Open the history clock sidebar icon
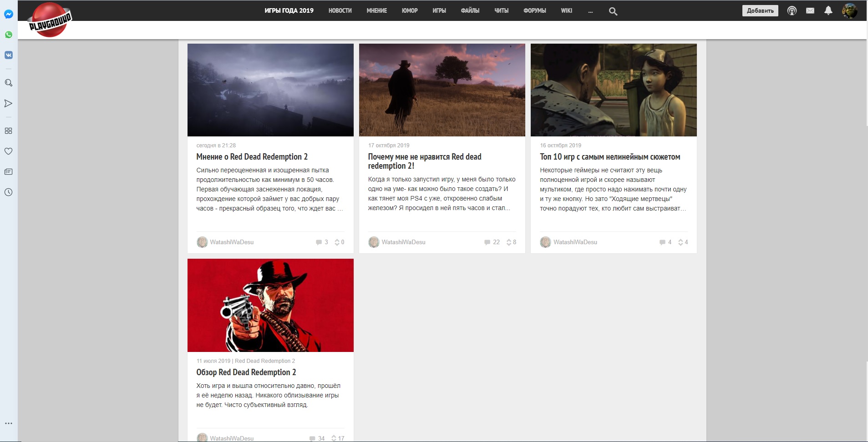Screen dimensions: 868x442 coord(8,192)
